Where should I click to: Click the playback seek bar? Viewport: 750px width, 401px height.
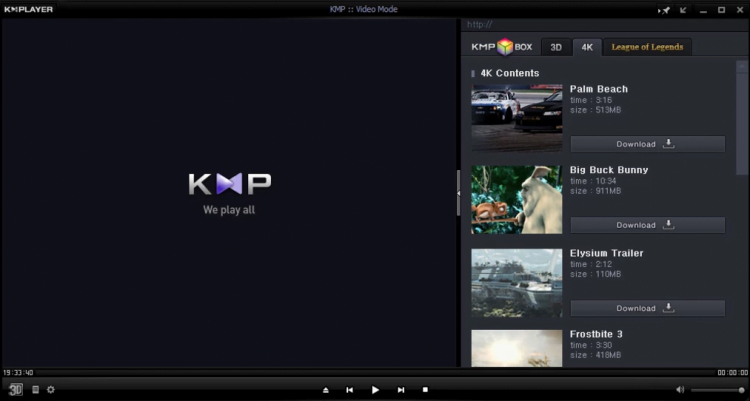pos(376,372)
